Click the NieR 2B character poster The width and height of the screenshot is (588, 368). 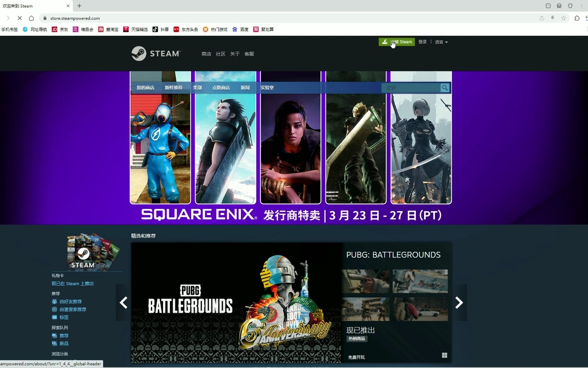tap(421, 137)
